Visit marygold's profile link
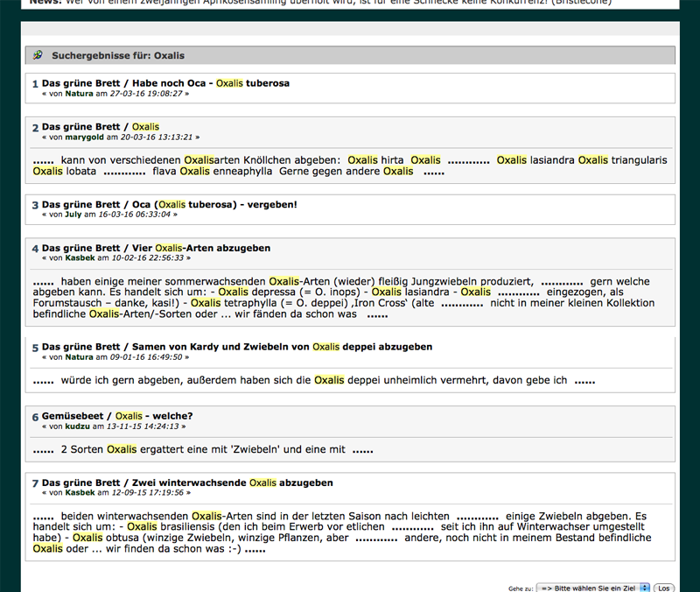 (x=84, y=137)
